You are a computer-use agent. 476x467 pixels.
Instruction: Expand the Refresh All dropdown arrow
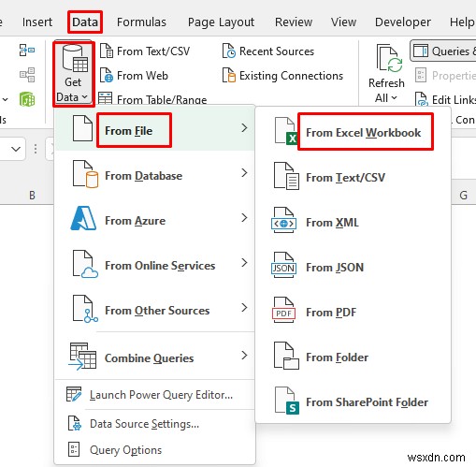[x=394, y=98]
